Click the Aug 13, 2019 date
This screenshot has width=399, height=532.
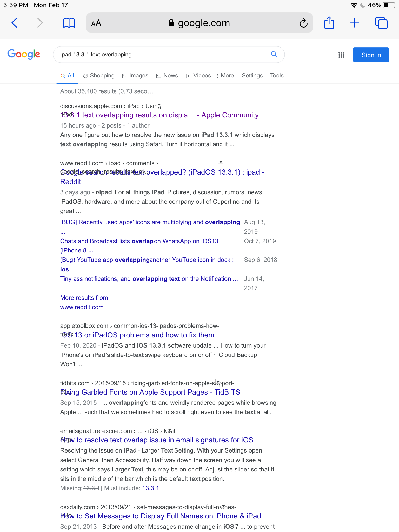[255, 227]
